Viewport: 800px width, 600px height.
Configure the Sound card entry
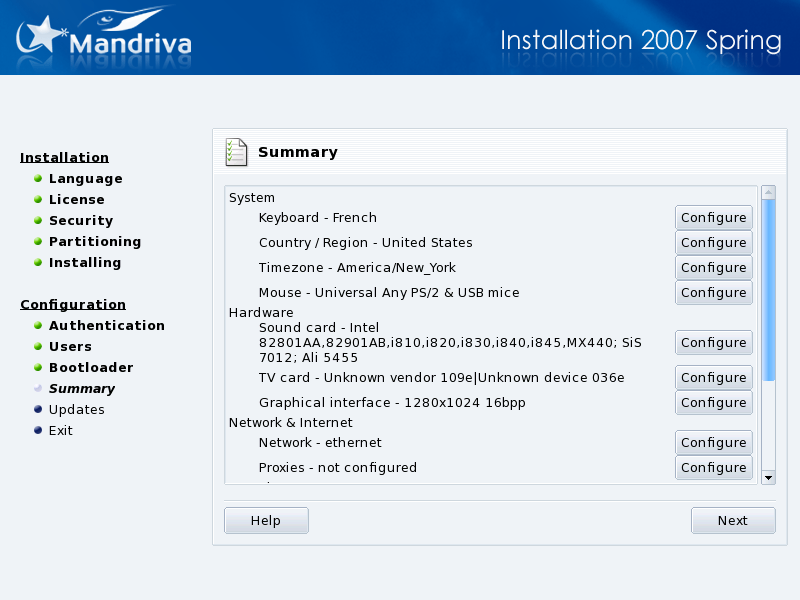click(713, 343)
